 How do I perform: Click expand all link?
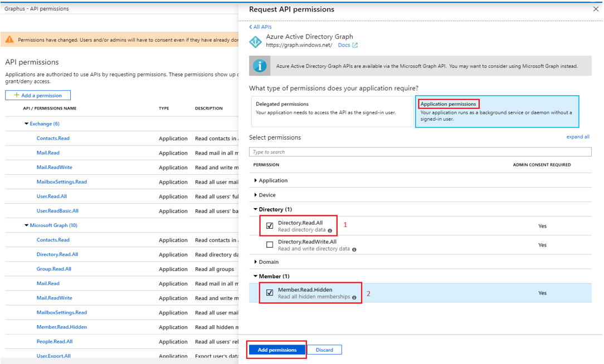(578, 137)
